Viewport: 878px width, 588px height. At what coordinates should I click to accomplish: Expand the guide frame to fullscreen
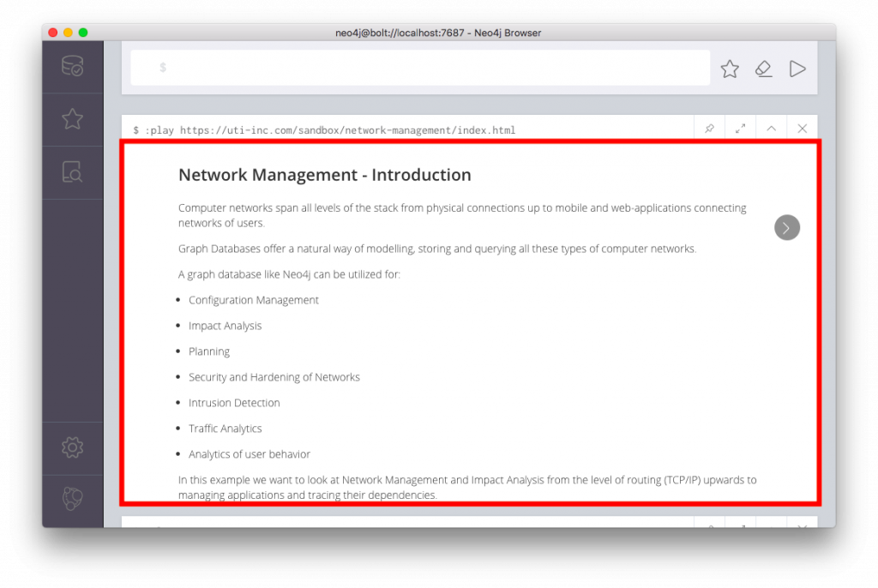click(740, 129)
